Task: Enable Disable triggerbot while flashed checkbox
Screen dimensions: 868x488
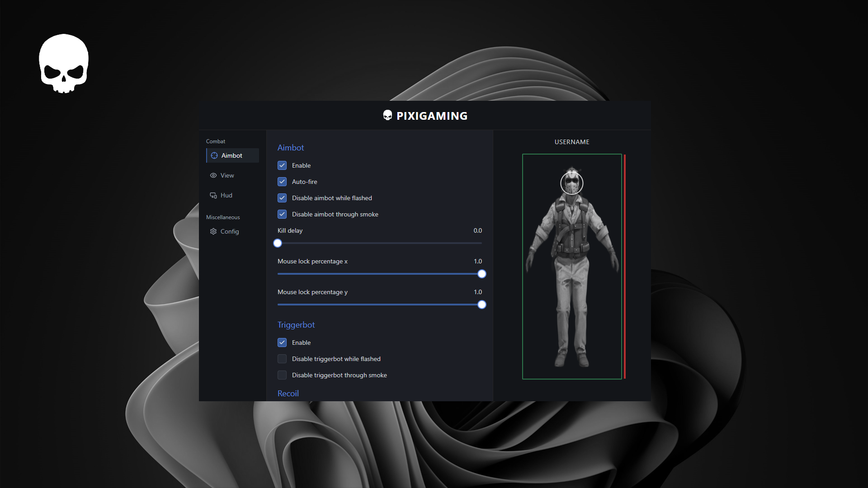Action: pyautogui.click(x=282, y=359)
